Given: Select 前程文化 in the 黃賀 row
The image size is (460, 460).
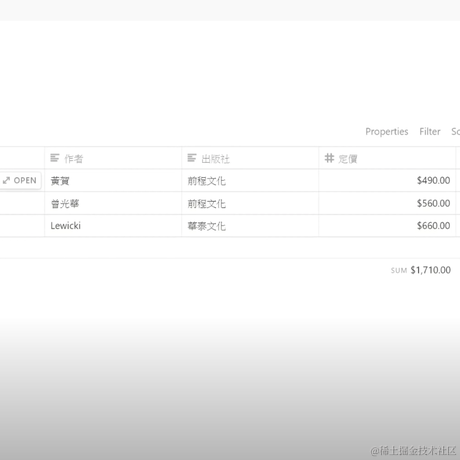Looking at the screenshot, I should pos(250,181).
